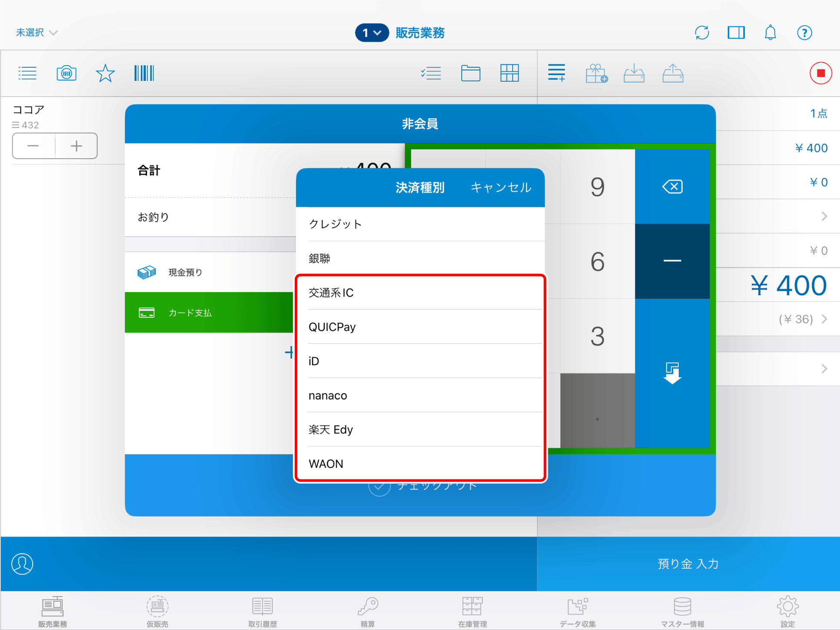Screen dimensions: 840x630
Task: Open the customer profile icon
Action: 22,563
